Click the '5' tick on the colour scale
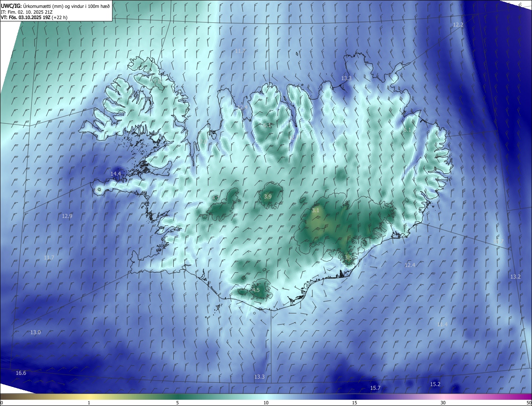The height and width of the screenshot is (406, 532). (177, 403)
